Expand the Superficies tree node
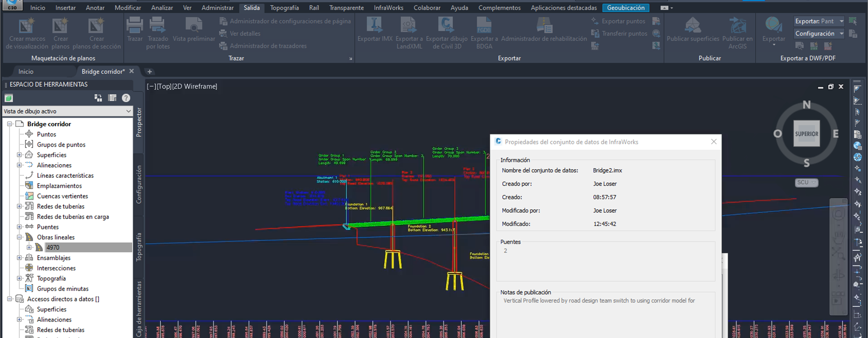This screenshot has height=338, width=868. coord(19,155)
